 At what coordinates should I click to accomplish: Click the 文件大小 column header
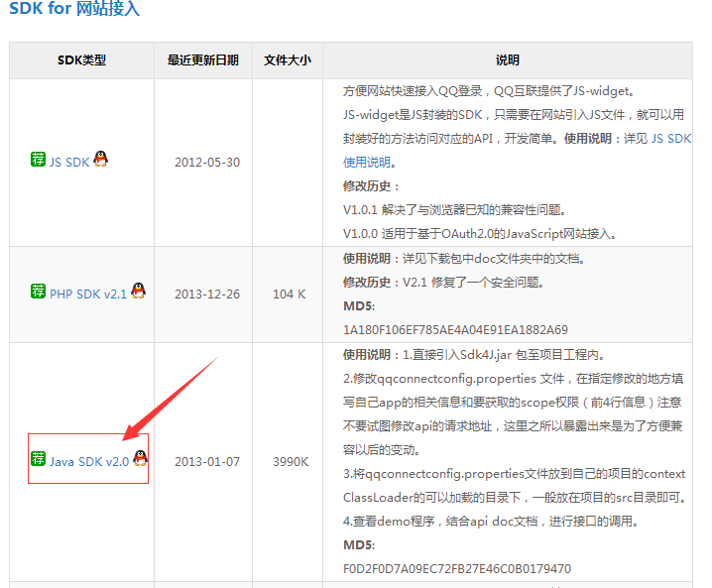(288, 60)
